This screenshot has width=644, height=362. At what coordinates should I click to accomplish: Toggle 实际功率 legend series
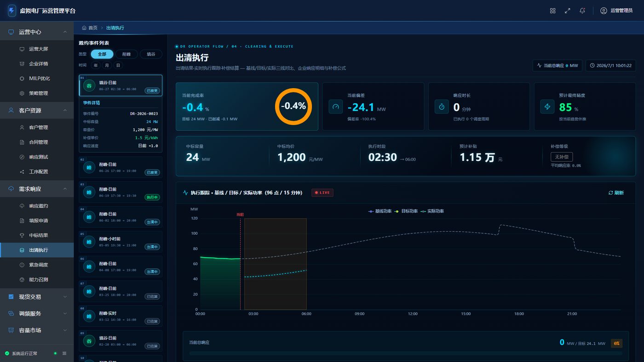coord(432,211)
